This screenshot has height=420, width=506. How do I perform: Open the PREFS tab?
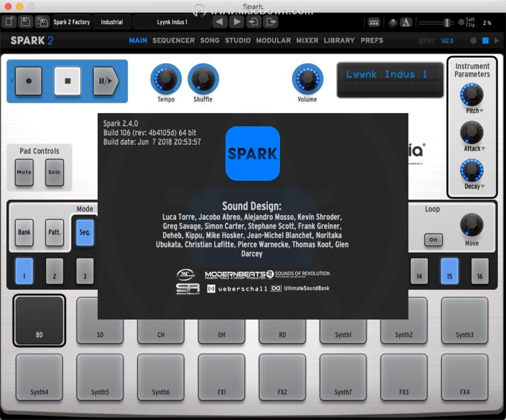click(x=372, y=41)
